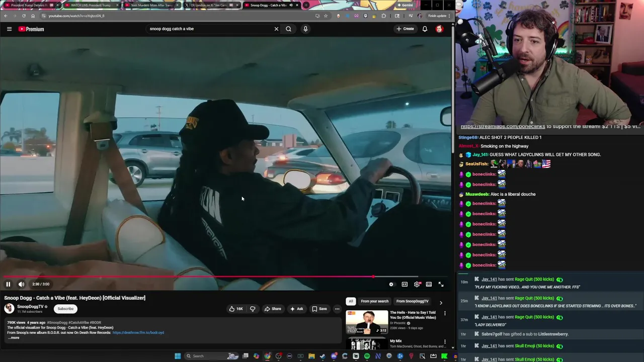The width and height of the screenshot is (644, 362).
Task: Open Steam from the taskbar
Action: (323, 356)
